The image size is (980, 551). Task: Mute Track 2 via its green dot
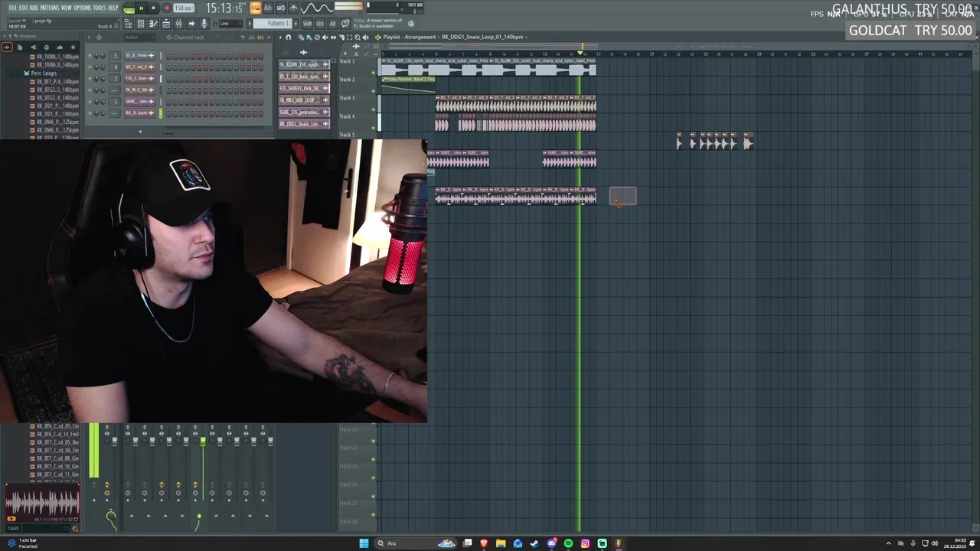(374, 90)
